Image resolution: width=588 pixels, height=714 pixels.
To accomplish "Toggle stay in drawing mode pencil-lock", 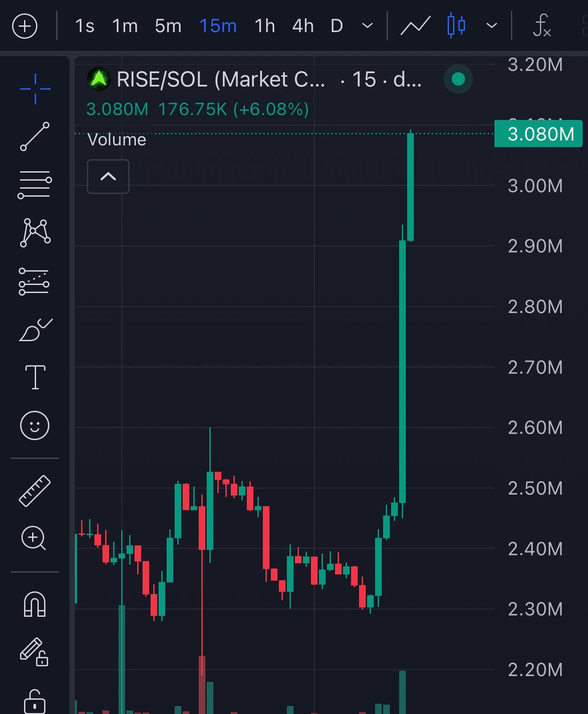I will pos(34,652).
